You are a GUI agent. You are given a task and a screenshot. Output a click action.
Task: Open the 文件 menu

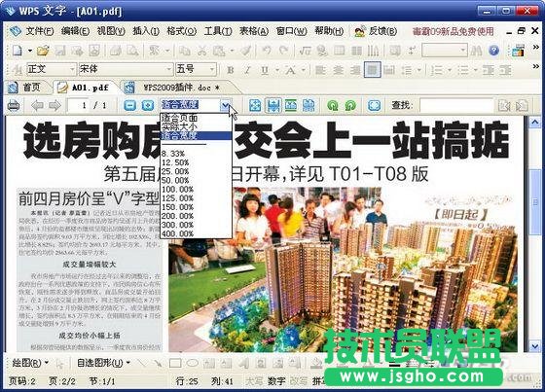(x=40, y=31)
